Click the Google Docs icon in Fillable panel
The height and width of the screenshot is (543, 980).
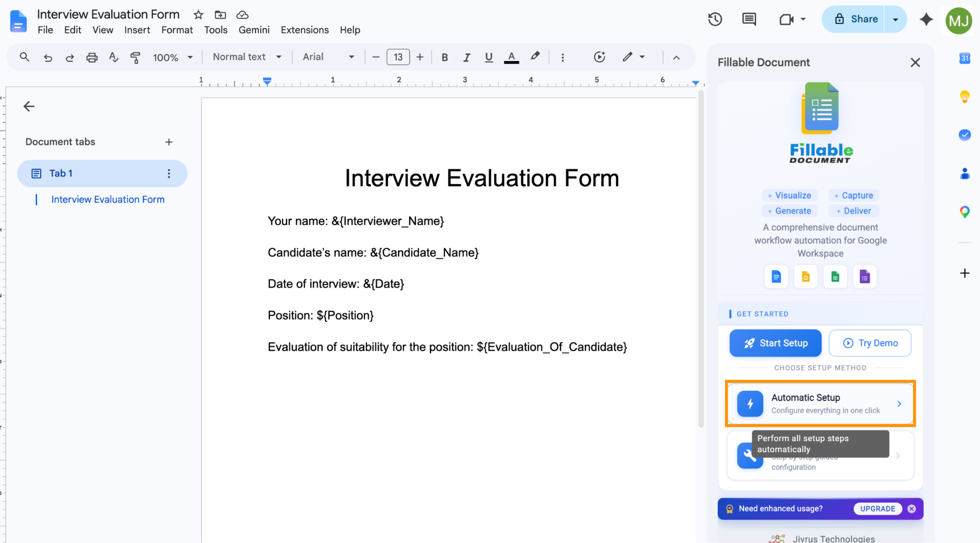[776, 277]
